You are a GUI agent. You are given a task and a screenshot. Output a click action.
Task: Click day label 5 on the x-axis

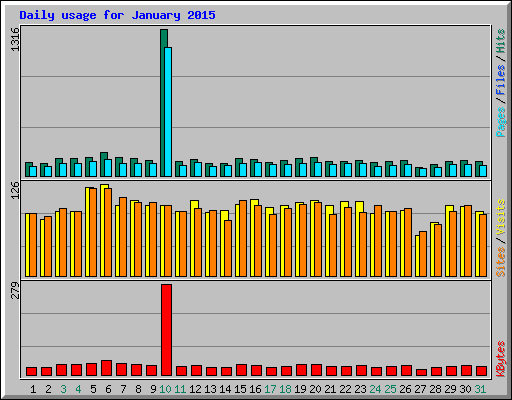(x=93, y=389)
